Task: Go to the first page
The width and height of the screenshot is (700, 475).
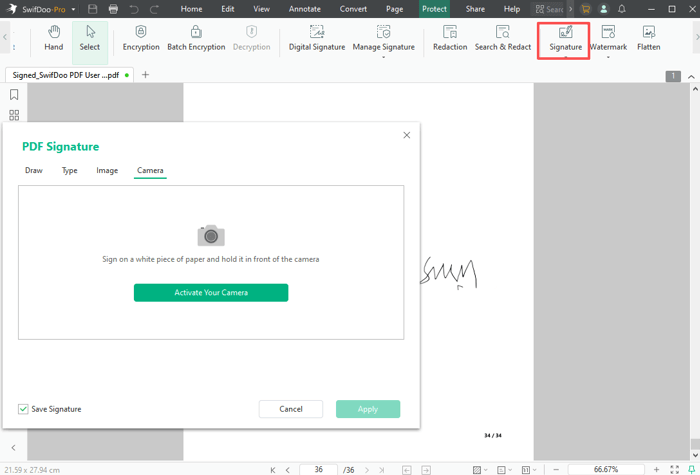Action: point(273,470)
